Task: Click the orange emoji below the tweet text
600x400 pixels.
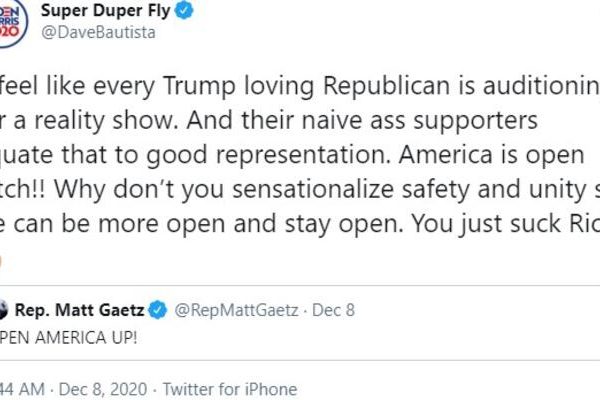Action: coord(4,260)
